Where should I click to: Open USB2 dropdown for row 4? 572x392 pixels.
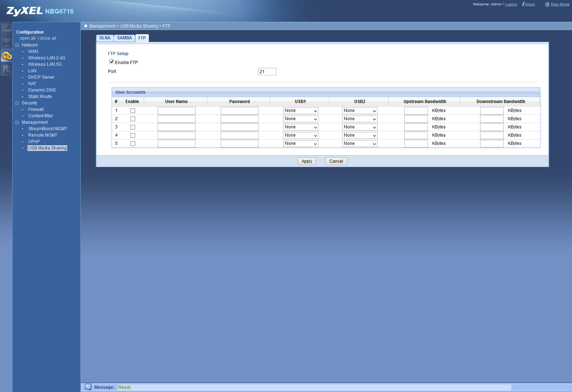coord(360,136)
